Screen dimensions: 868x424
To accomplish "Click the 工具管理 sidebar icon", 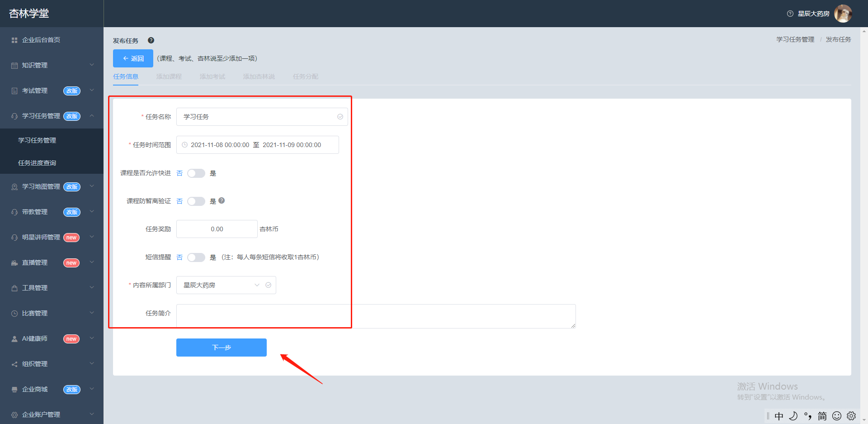I will (14, 288).
